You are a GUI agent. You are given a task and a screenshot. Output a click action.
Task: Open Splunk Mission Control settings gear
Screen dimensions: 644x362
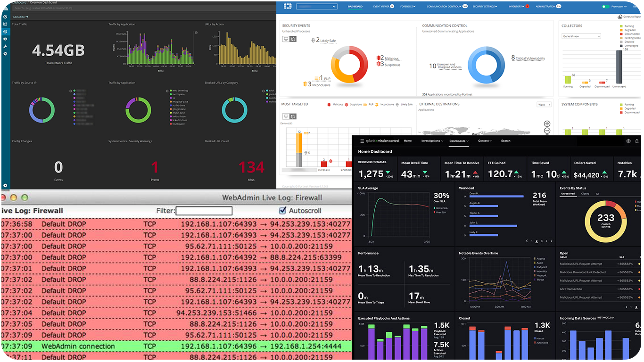(x=628, y=141)
